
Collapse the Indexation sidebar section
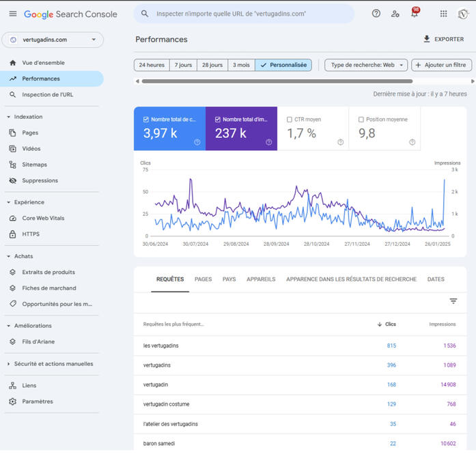tap(10, 117)
